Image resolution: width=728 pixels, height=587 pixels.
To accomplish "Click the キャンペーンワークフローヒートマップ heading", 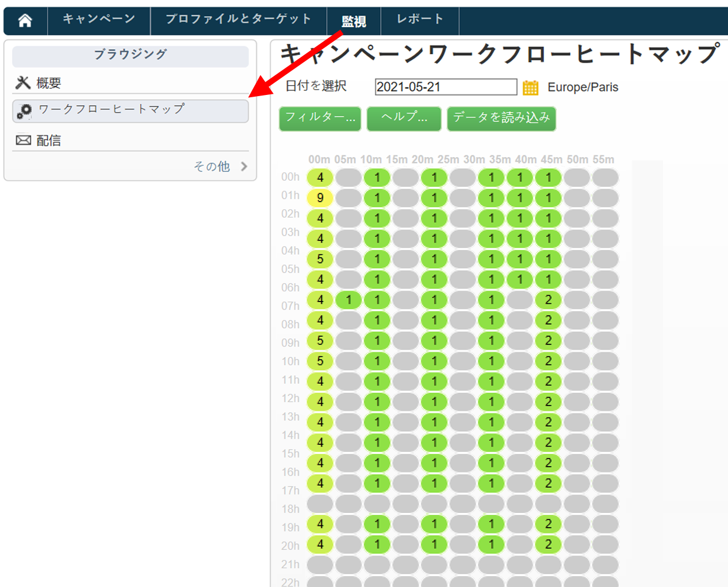I will (x=499, y=54).
